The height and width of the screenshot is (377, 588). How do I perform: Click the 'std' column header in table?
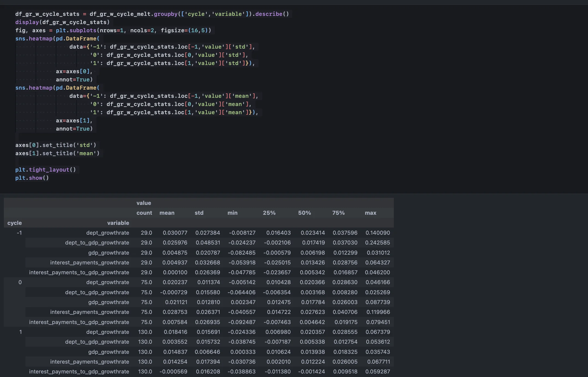click(199, 213)
